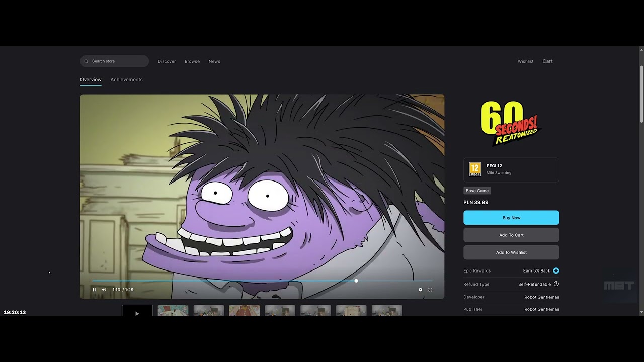Viewport: 644px width, 362px height.
Task: Open the News page
Action: tap(214, 61)
